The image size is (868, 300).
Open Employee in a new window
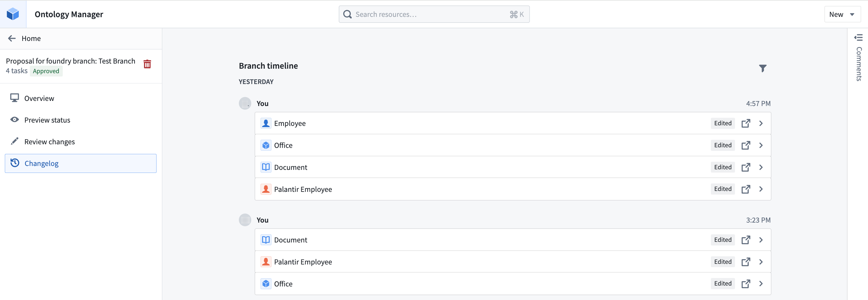(x=746, y=123)
